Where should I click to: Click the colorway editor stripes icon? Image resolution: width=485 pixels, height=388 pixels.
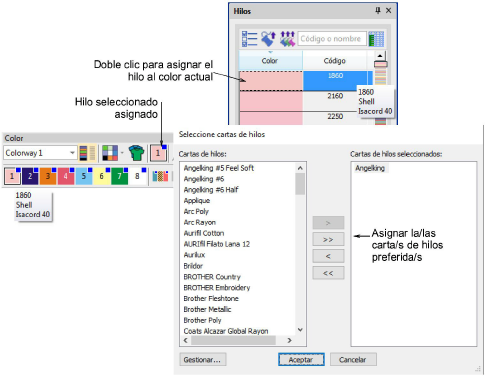coord(87,153)
